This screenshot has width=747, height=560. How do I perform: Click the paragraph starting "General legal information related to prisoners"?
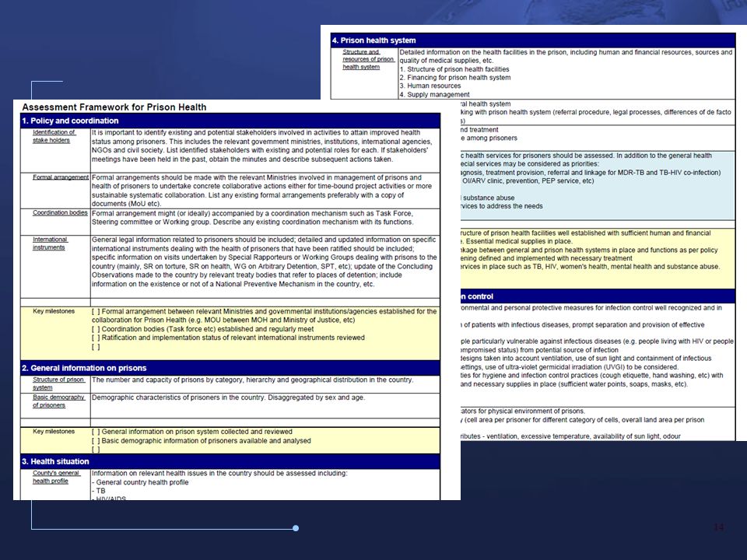(x=265, y=262)
